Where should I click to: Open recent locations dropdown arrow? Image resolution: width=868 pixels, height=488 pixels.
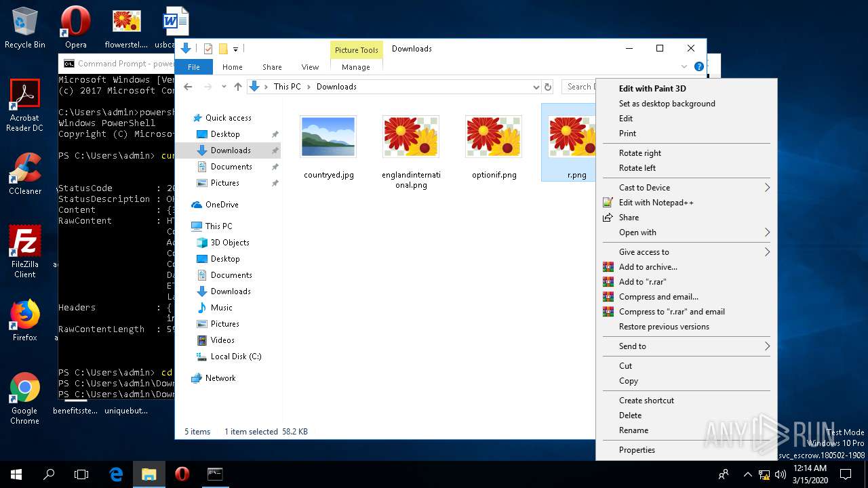(x=223, y=87)
